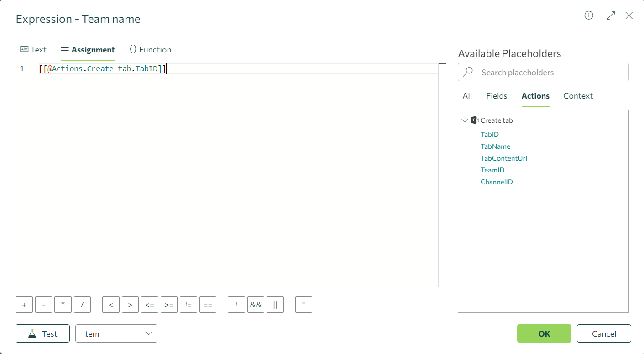Screen dimensions: 644x354
Task: Insert the addition operator button
Action: click(x=24, y=304)
